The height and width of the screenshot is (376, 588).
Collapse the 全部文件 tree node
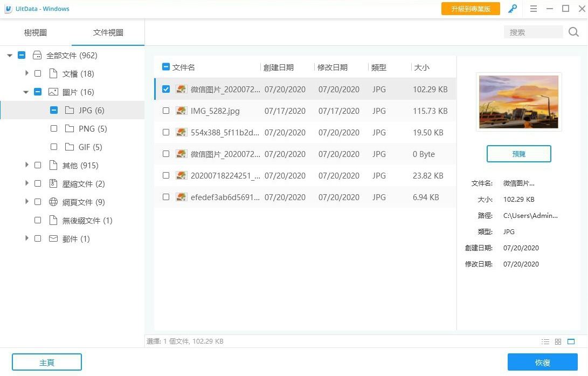(x=10, y=56)
